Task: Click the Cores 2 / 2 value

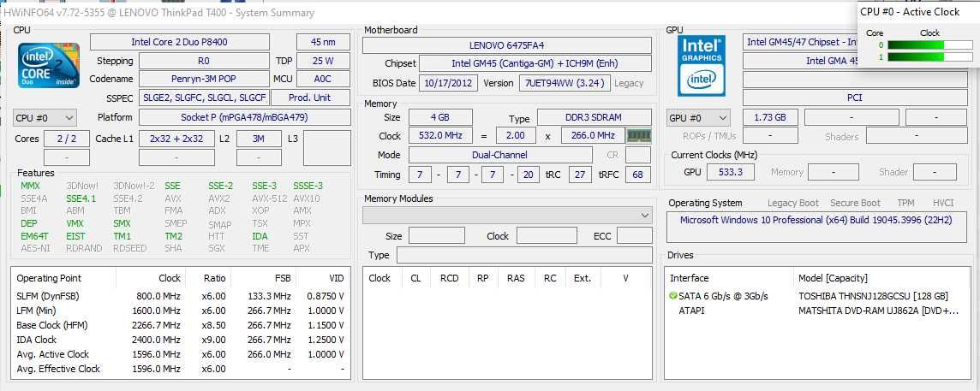Action: [x=66, y=139]
